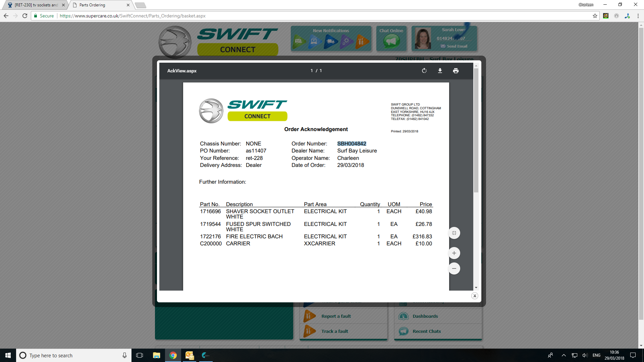Screen dimensions: 644x362
Task: Click the fit to page button
Action: pyautogui.click(x=454, y=233)
